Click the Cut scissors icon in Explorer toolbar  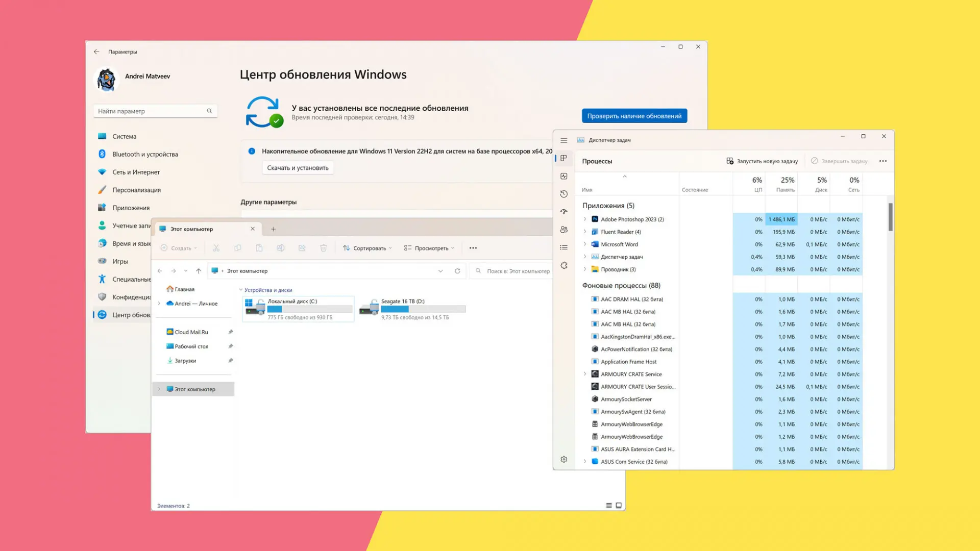[x=216, y=248]
